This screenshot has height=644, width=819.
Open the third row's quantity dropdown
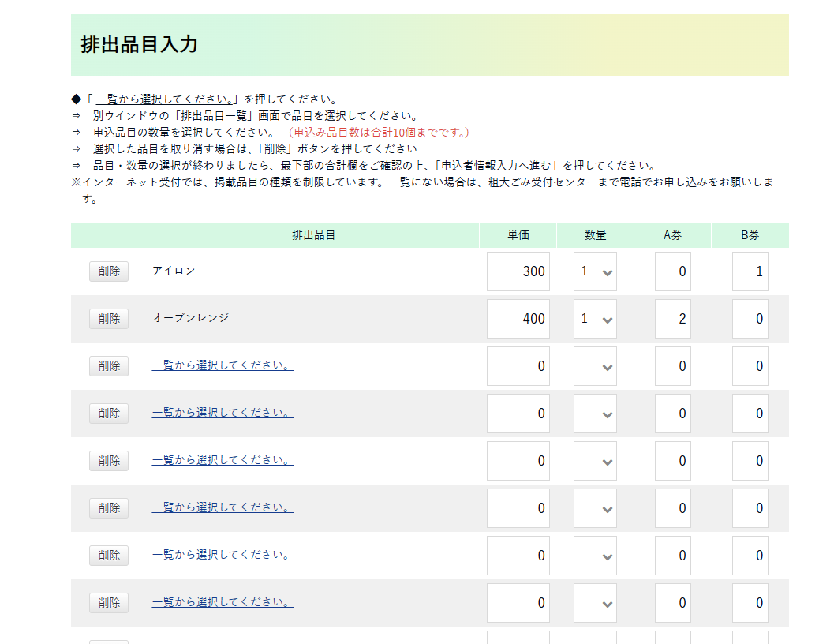tap(595, 366)
